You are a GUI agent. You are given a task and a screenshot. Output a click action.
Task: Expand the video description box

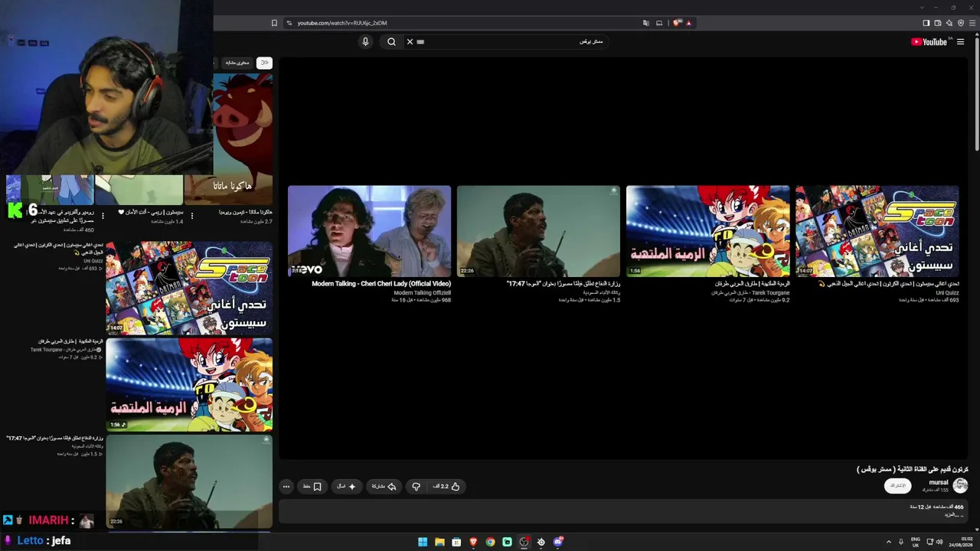(624, 511)
